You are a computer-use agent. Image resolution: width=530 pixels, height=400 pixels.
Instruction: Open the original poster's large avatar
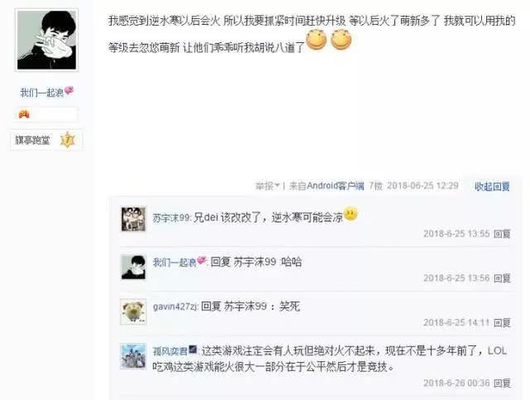pyautogui.click(x=47, y=40)
